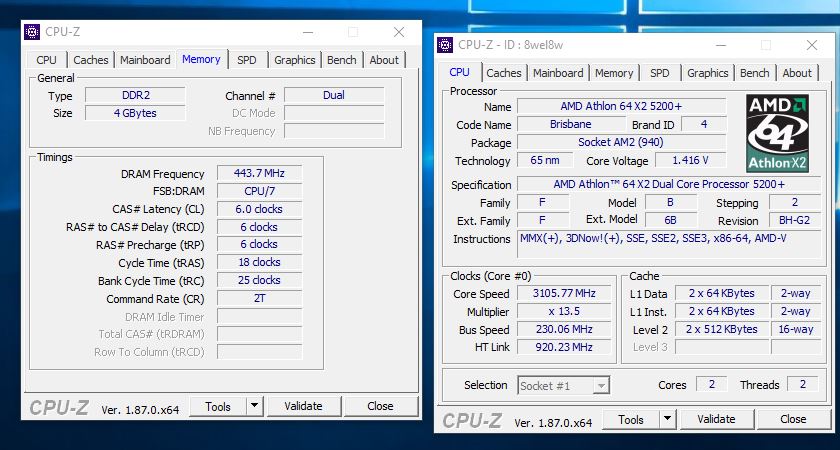840x450 pixels.
Task: Click the 6B Ext. Model value
Action: click(x=671, y=220)
